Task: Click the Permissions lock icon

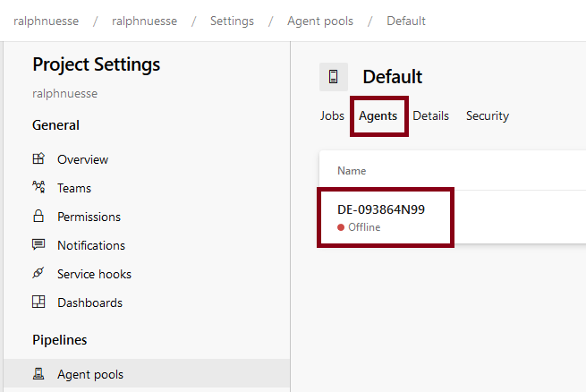Action: pyautogui.click(x=38, y=217)
